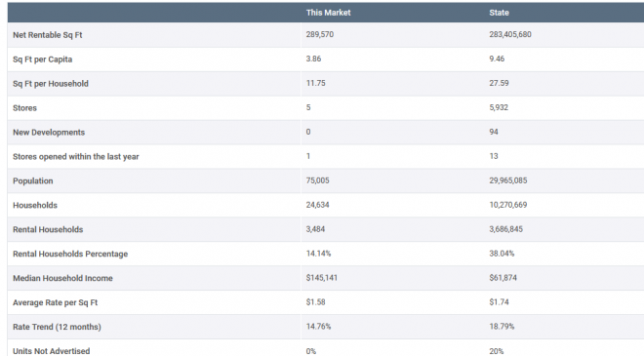Click the 29,965,085 state population value
Image resolution: width=644 pixels, height=356 pixels.
pos(508,180)
